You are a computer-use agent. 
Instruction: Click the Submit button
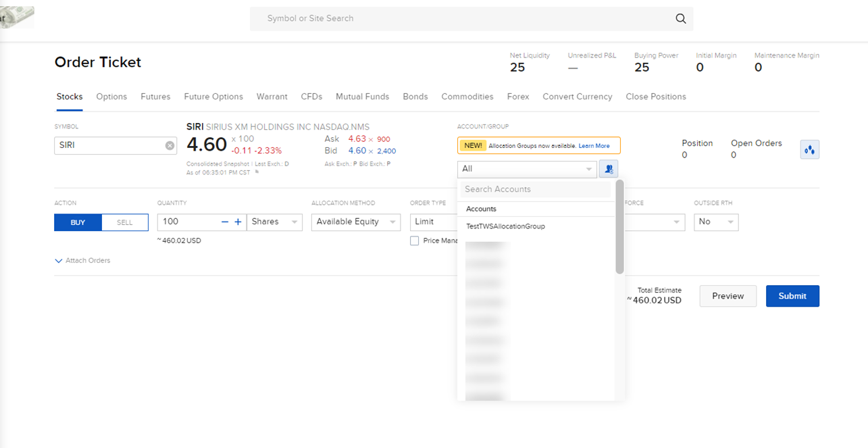pos(792,296)
